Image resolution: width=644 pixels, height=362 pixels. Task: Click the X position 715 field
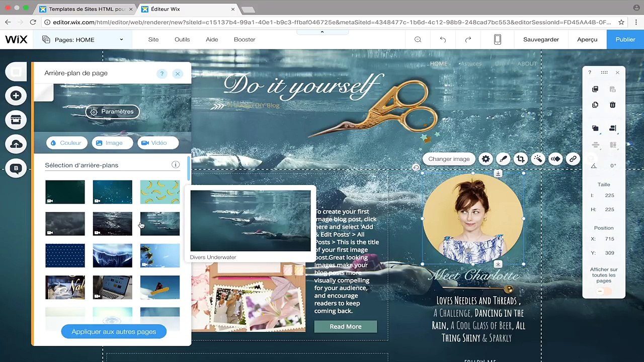(x=609, y=239)
